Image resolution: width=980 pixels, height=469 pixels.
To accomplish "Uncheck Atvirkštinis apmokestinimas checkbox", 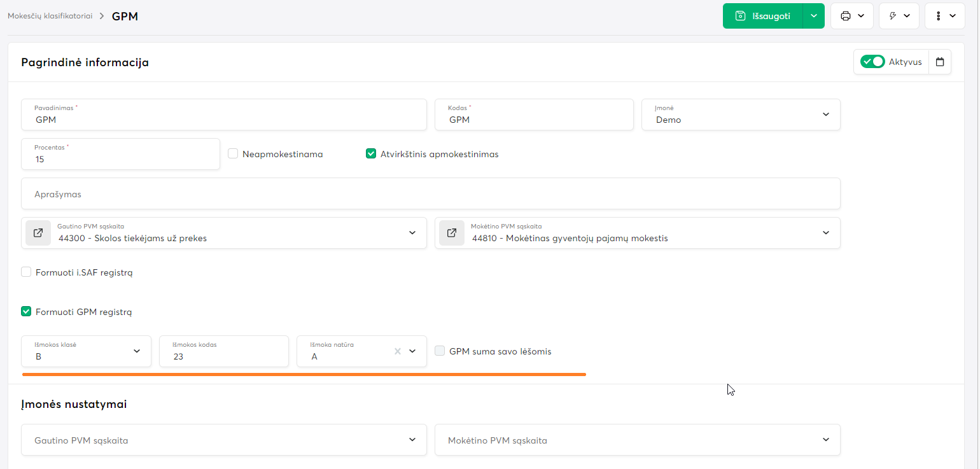I will pyautogui.click(x=371, y=154).
